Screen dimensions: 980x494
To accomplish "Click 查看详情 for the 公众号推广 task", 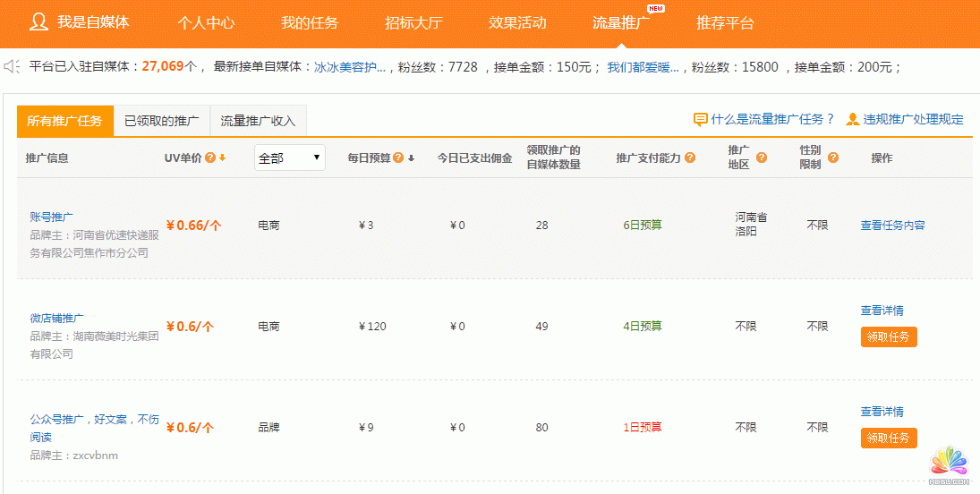I will (x=882, y=412).
